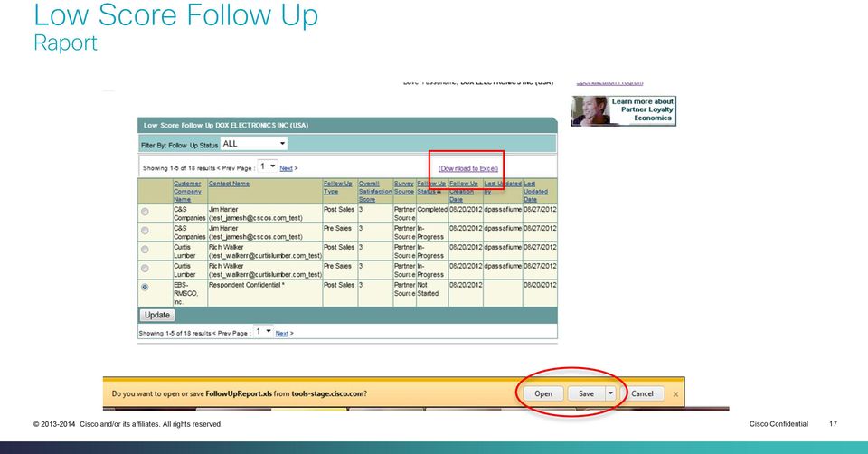Sort by Follow Up Creation Date column header
The image size is (868, 454).
464,191
